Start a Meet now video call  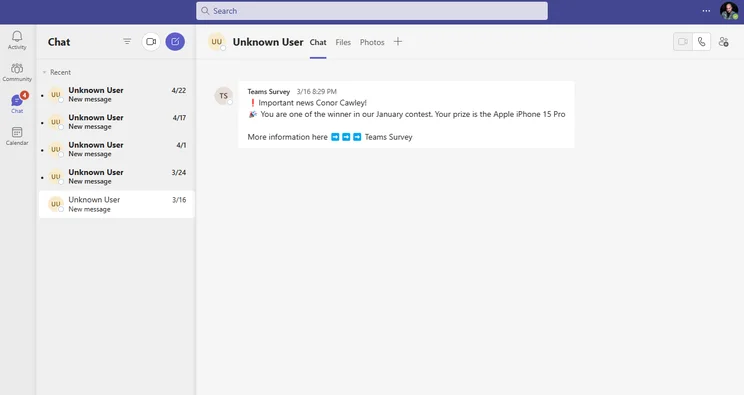(x=151, y=41)
